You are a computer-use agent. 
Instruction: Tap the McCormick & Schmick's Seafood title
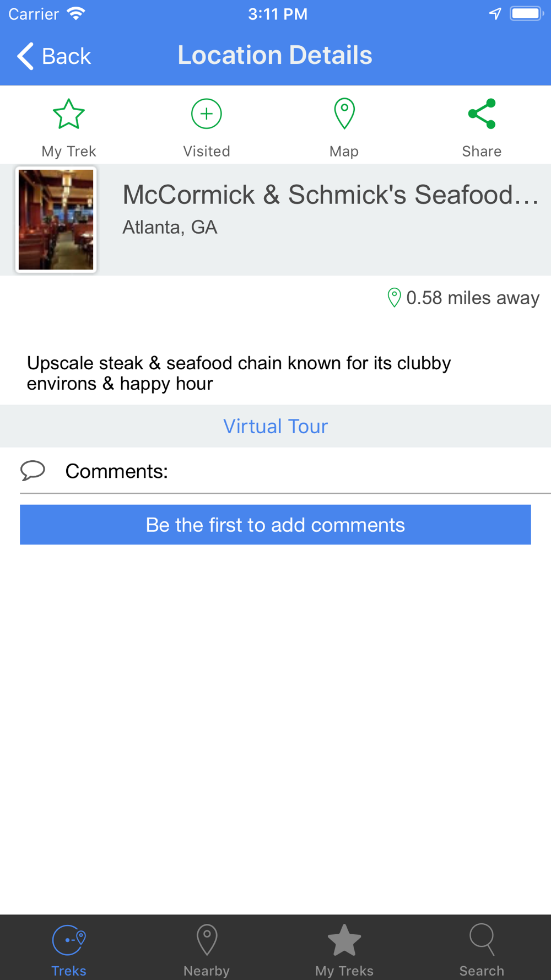(x=331, y=195)
